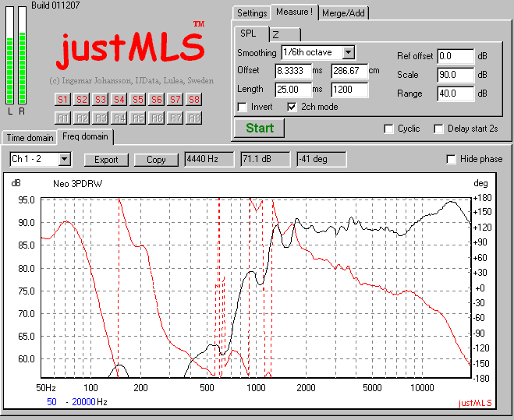
Task: Click the Length samples field 1200
Action: [x=349, y=90]
